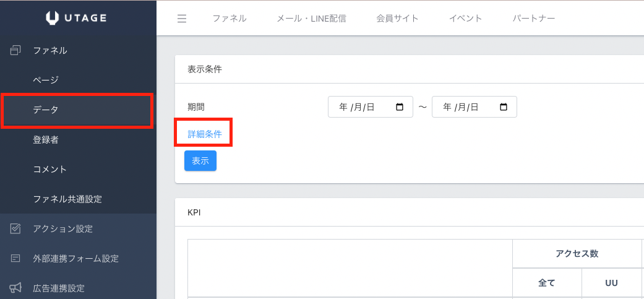Click the megaphone ad integration icon
Image resolution: width=644 pixels, height=299 pixels.
(16, 288)
